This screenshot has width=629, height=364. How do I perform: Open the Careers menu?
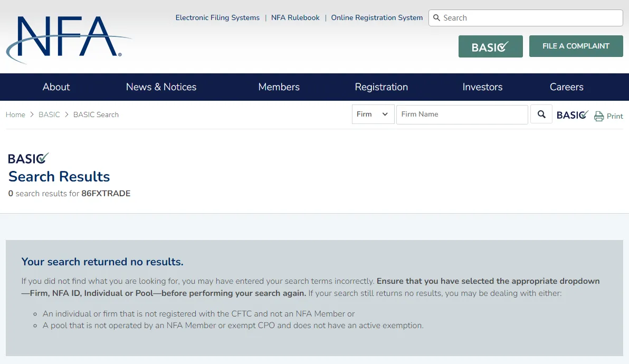coord(566,87)
